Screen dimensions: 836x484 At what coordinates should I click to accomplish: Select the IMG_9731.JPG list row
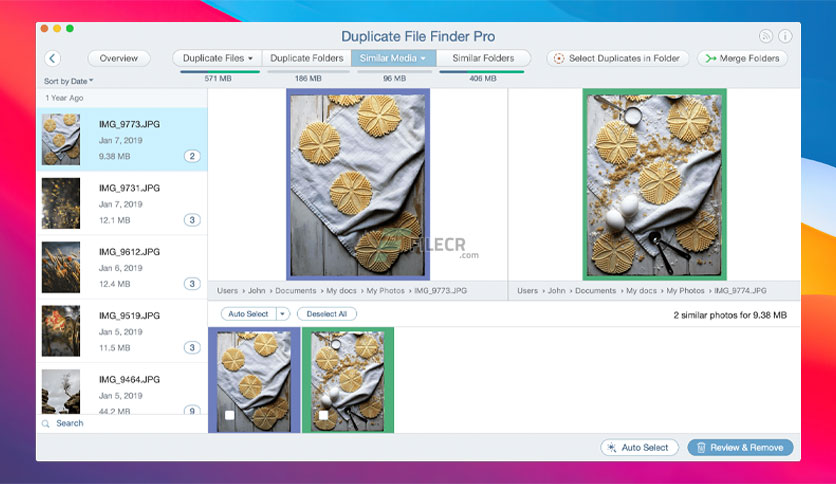[122, 203]
